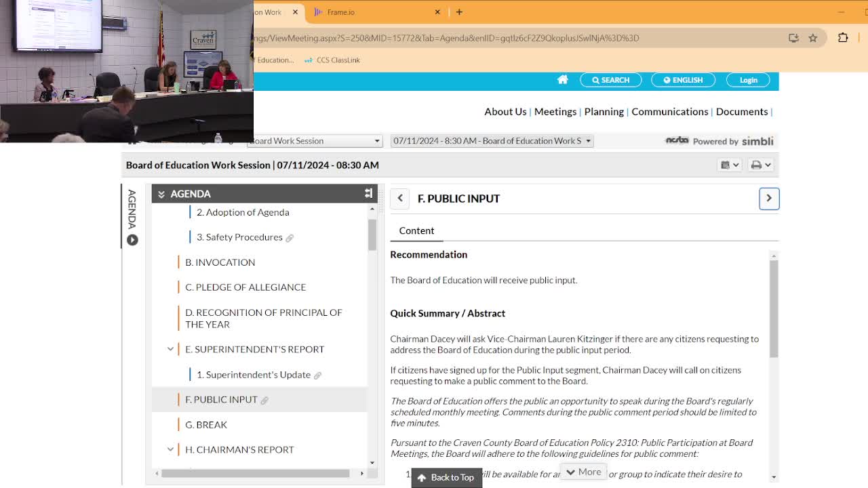Toggle the vertical AGENDA side panel arrow

pos(132,240)
